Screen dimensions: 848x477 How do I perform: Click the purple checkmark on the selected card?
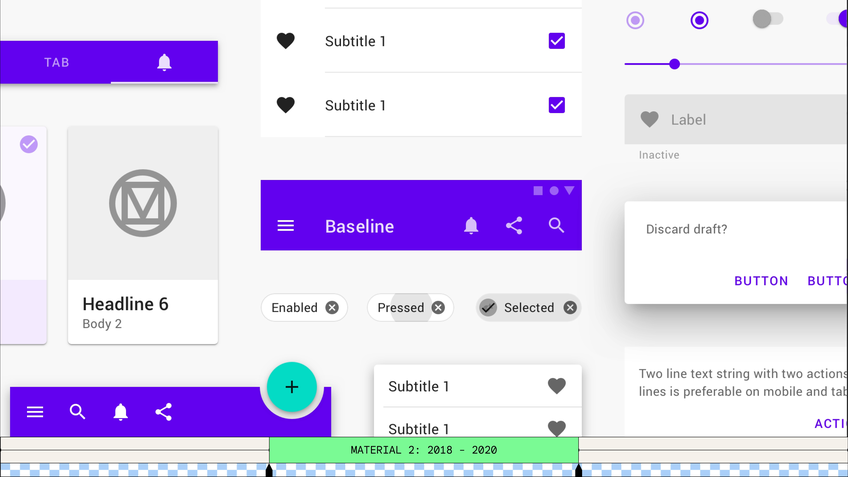29,144
